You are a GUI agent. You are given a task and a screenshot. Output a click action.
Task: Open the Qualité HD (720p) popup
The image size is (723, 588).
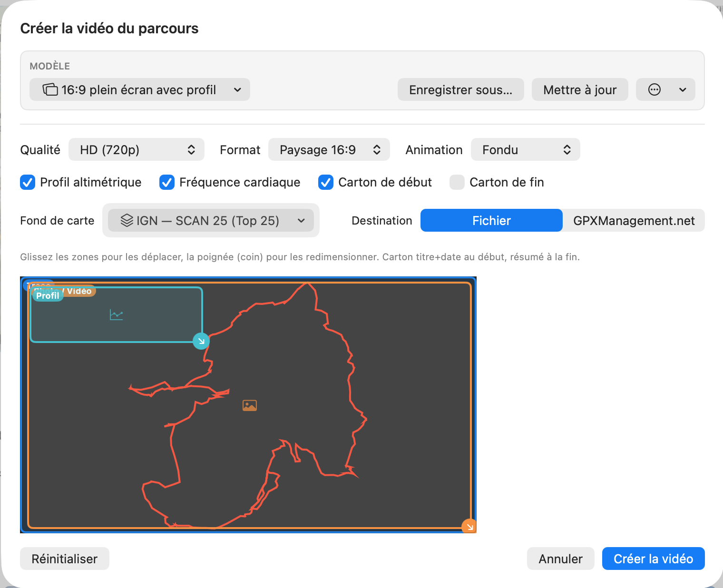tap(137, 149)
